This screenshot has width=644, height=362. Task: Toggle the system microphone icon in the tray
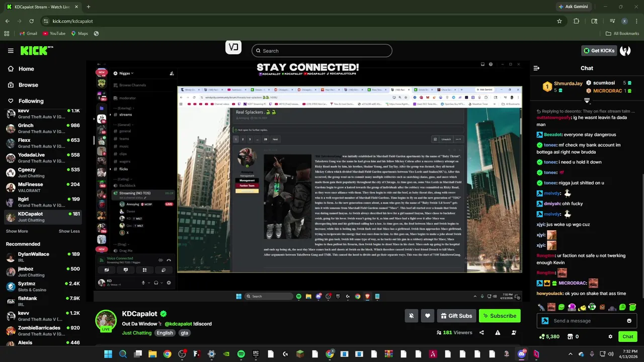(x=592, y=354)
